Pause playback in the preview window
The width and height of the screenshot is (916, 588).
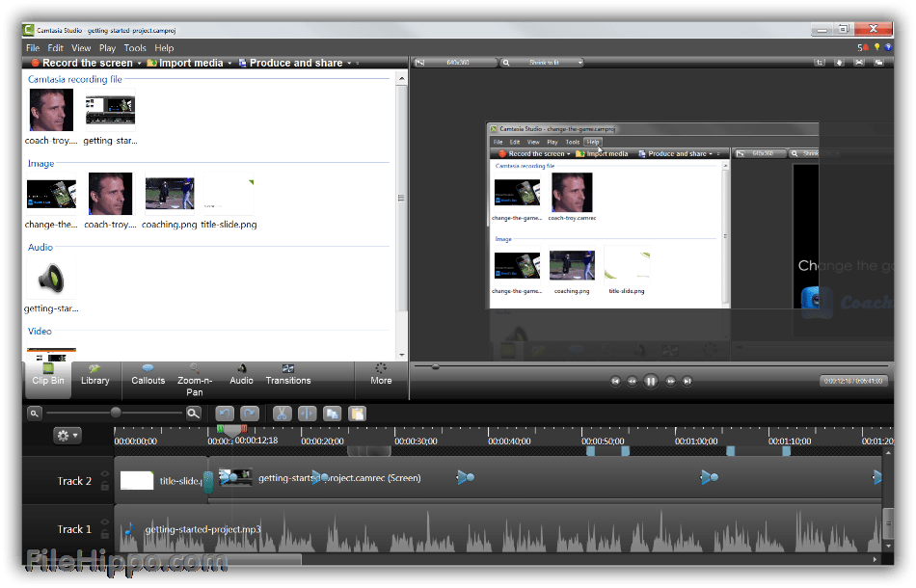(651, 381)
